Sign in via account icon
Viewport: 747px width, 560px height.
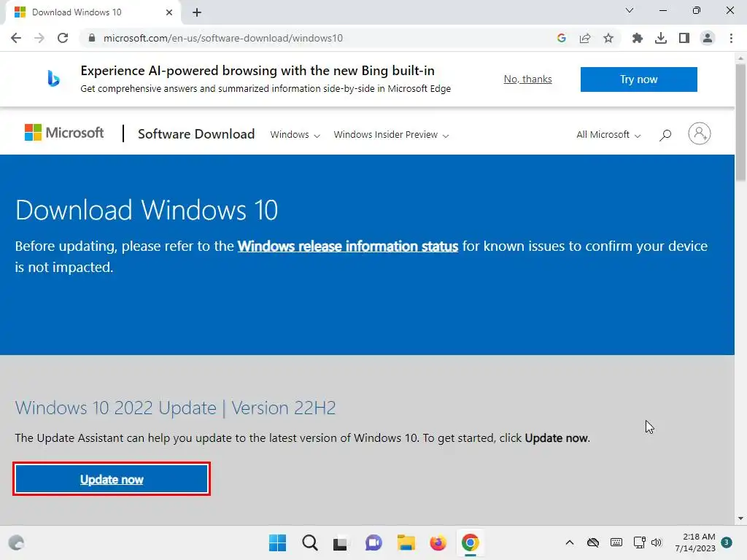[699, 133]
